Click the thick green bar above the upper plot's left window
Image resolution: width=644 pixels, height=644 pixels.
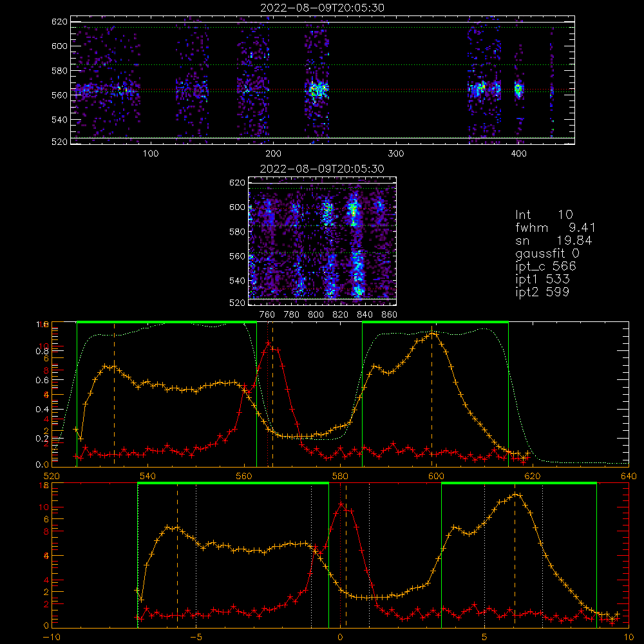pyautogui.click(x=167, y=322)
